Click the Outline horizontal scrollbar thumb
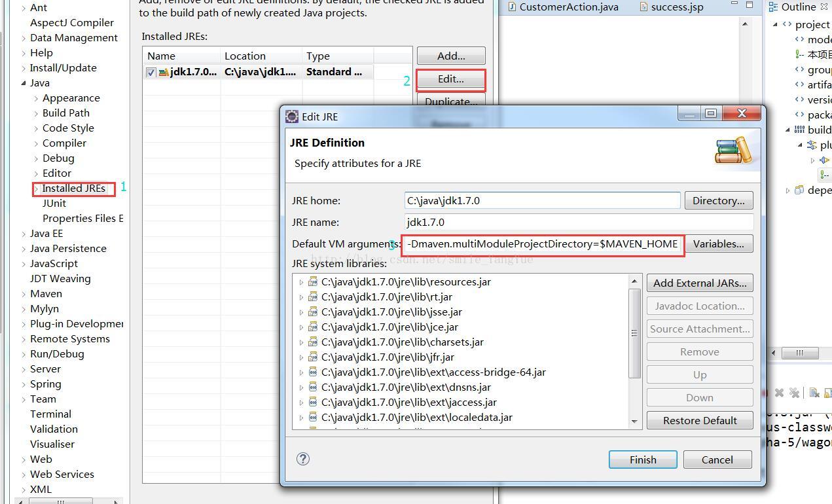The width and height of the screenshot is (832, 504). [x=799, y=353]
